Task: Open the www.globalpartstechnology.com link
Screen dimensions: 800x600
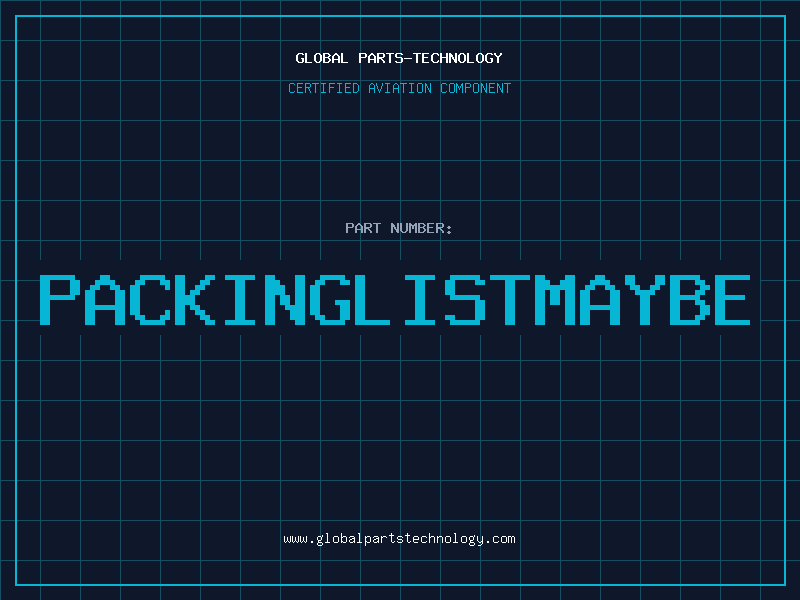Action: tap(399, 539)
